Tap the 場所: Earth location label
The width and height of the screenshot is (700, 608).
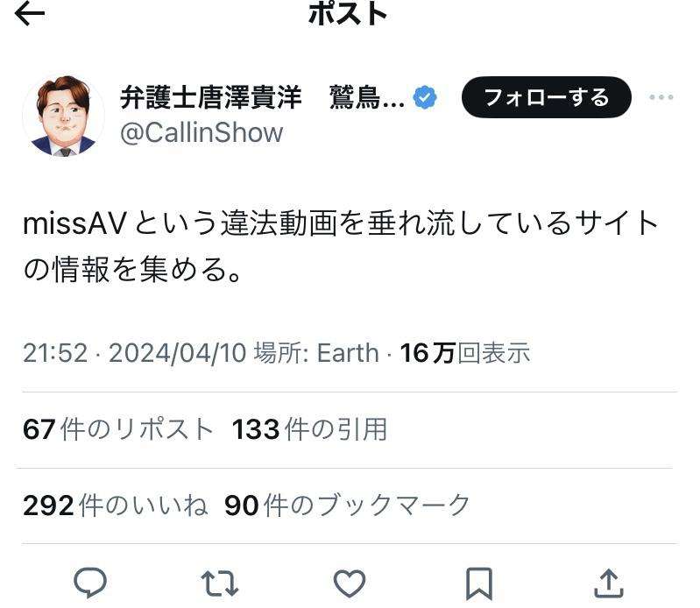pyautogui.click(x=315, y=353)
